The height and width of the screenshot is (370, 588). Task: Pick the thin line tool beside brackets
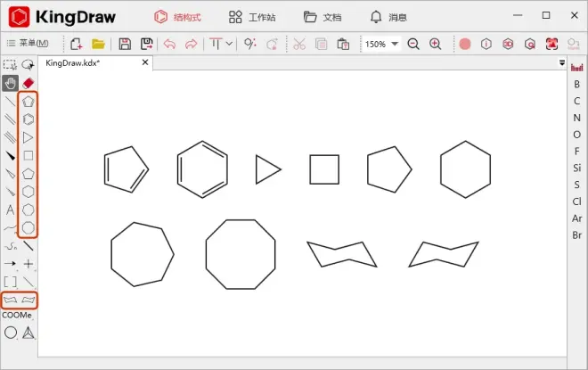(x=29, y=282)
